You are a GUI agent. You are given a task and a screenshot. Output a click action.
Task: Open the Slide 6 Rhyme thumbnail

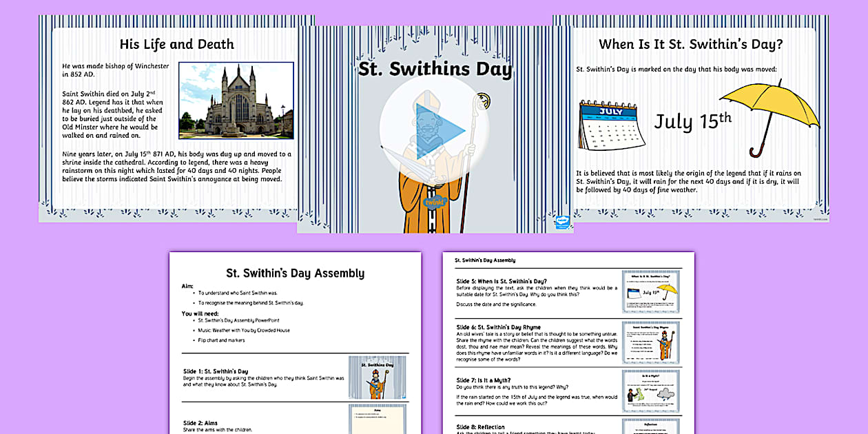pyautogui.click(x=650, y=342)
